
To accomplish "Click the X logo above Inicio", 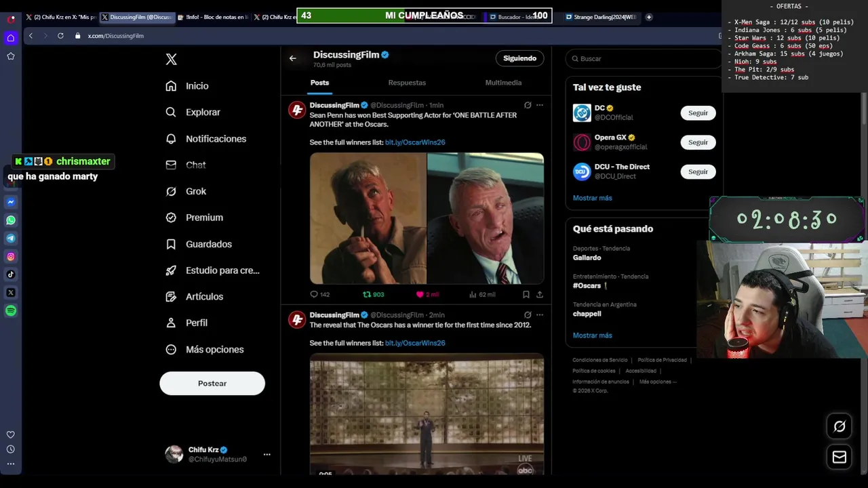I will 171,60.
